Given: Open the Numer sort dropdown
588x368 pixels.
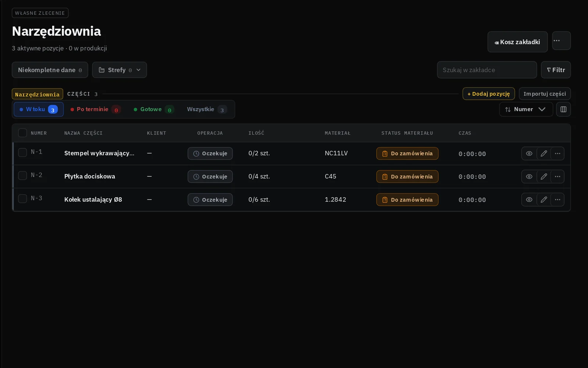Looking at the screenshot, I should [x=526, y=109].
